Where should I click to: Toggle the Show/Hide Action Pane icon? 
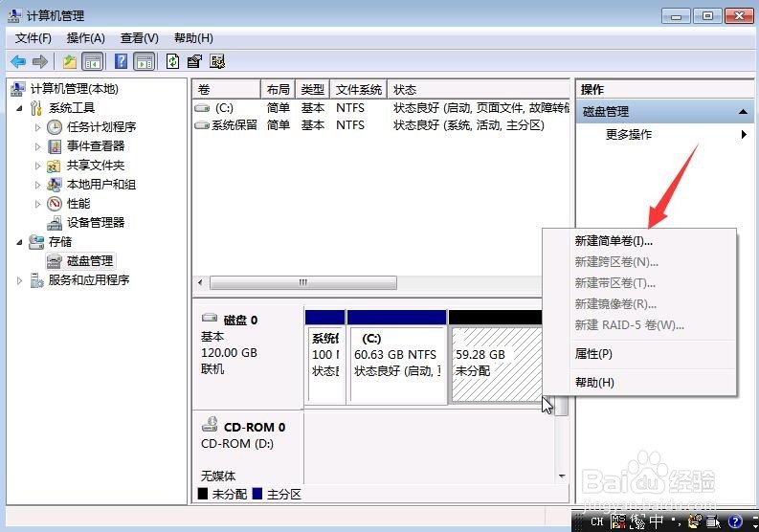145,61
